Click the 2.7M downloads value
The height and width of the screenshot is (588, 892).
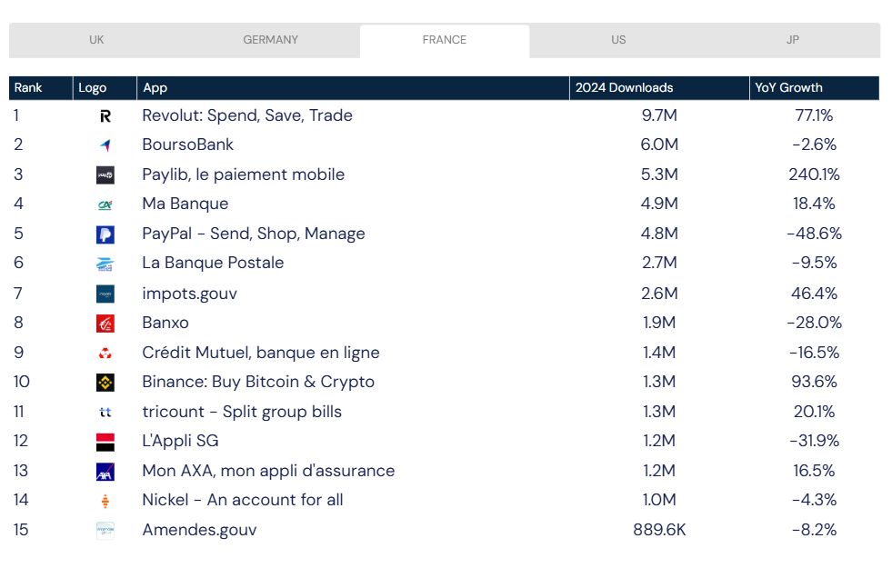pos(659,263)
